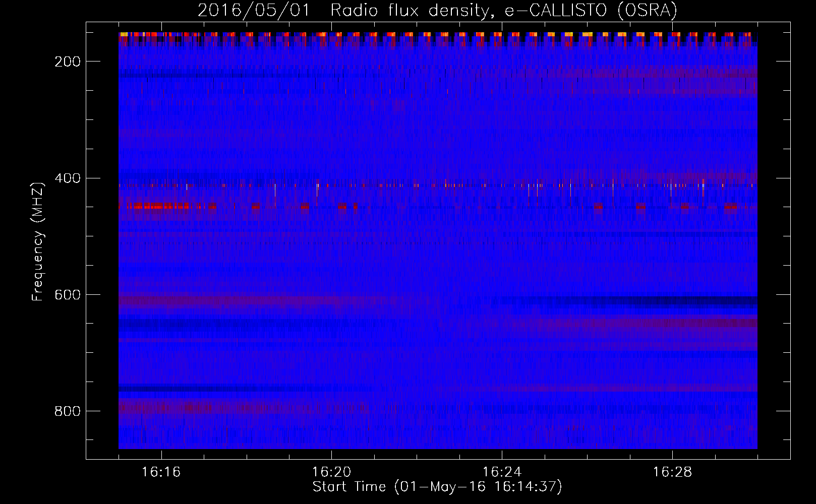
Task: Click the date '2016/05/01' in the title
Action: coord(253,10)
